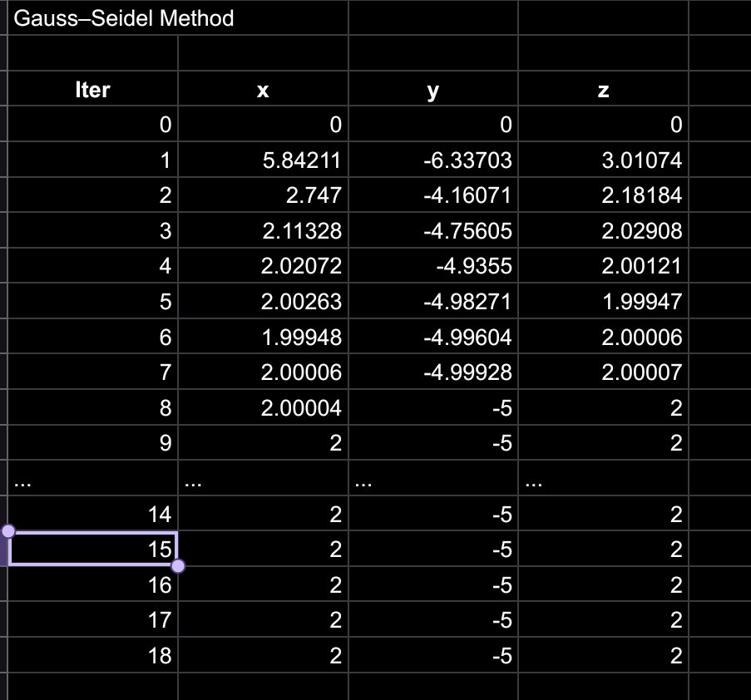Viewport: 751px width, 700px height.
Task: Select z value 2.18184
Action: pyautogui.click(x=604, y=195)
